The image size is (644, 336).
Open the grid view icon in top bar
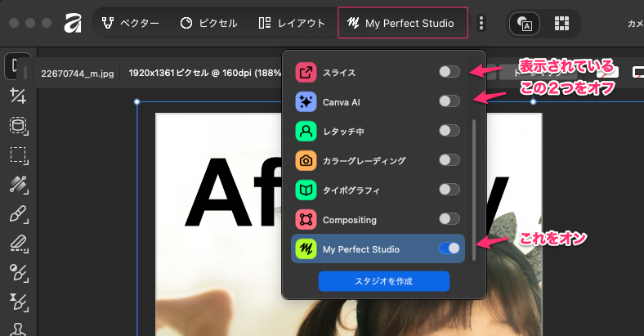click(x=562, y=24)
